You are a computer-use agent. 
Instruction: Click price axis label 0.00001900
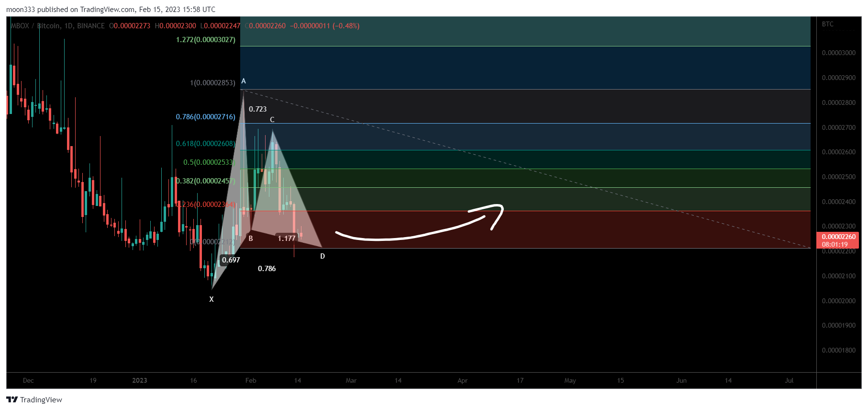pyautogui.click(x=839, y=325)
